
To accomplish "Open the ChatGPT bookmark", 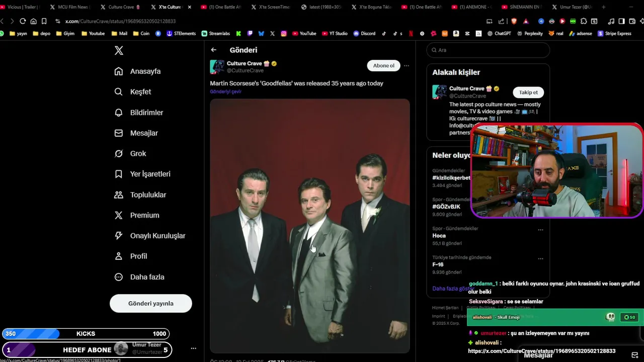I will pos(499,34).
